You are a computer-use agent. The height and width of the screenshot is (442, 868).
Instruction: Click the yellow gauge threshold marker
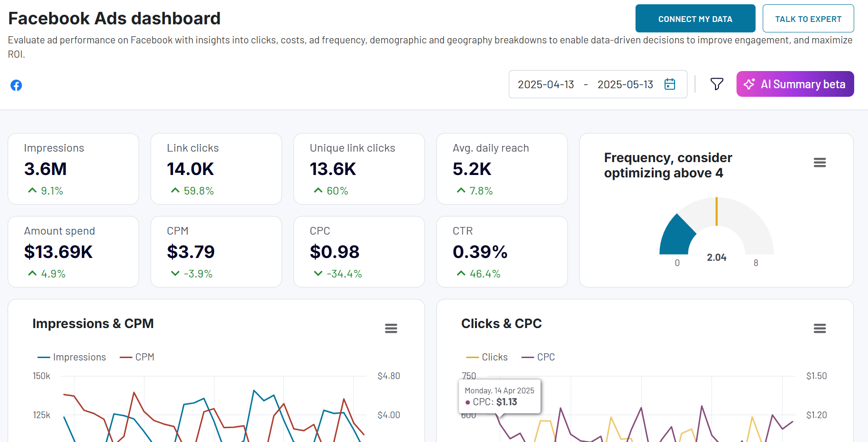(x=717, y=211)
